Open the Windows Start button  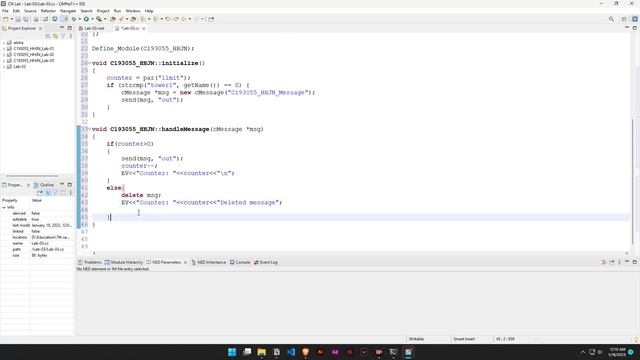pyautogui.click(x=232, y=352)
